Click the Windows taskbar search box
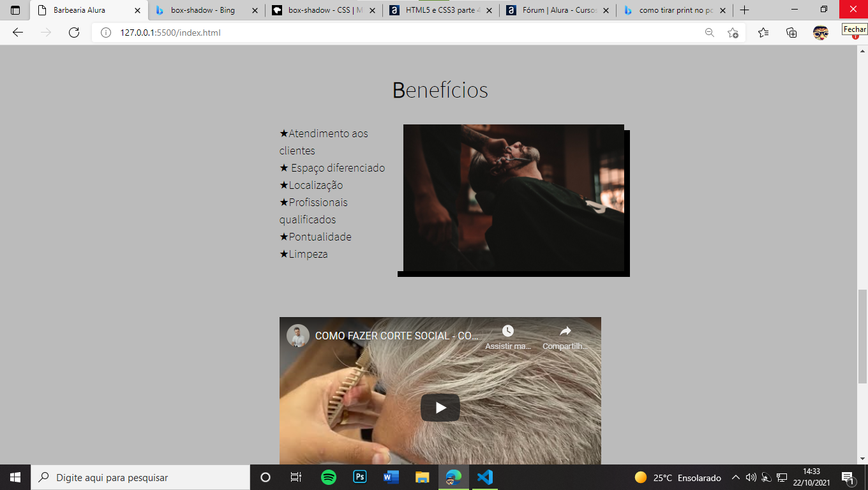The width and height of the screenshot is (868, 490). tap(140, 477)
